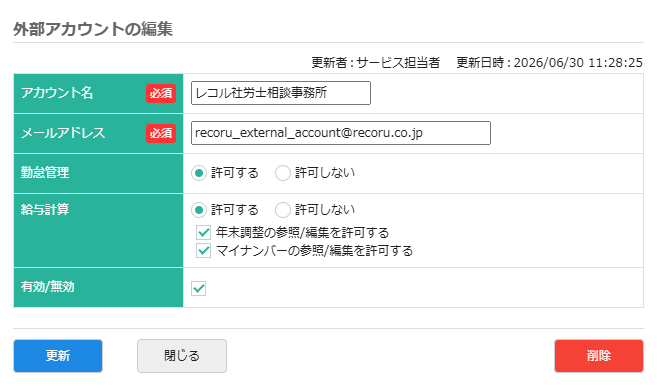Screen dimensions: 657x388
Task: Select 許可しない for 勤怠管理
Action: pyautogui.click(x=283, y=173)
